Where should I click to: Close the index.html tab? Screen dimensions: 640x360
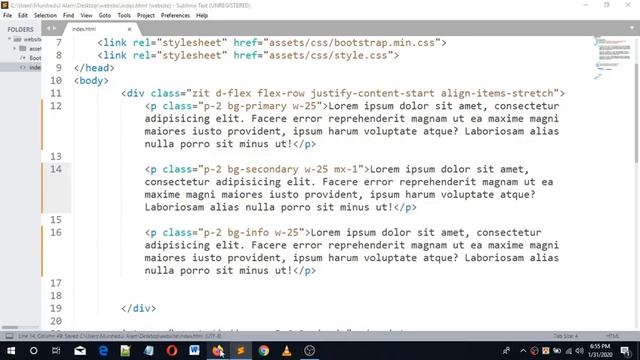pyautogui.click(x=129, y=29)
